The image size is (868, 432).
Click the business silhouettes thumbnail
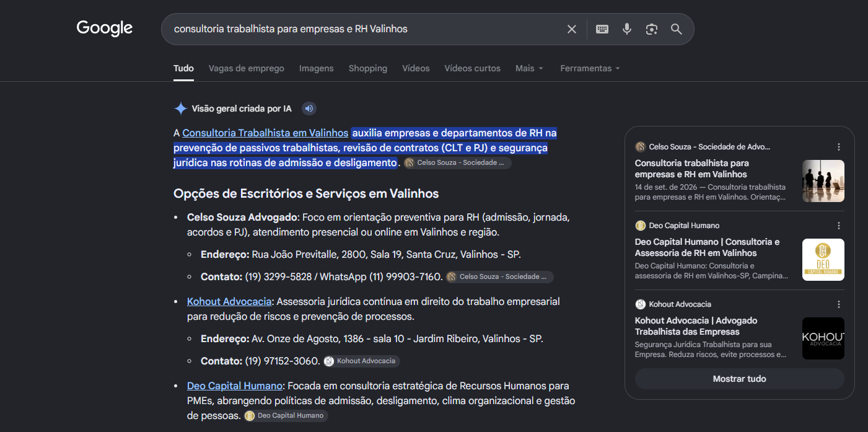point(823,181)
